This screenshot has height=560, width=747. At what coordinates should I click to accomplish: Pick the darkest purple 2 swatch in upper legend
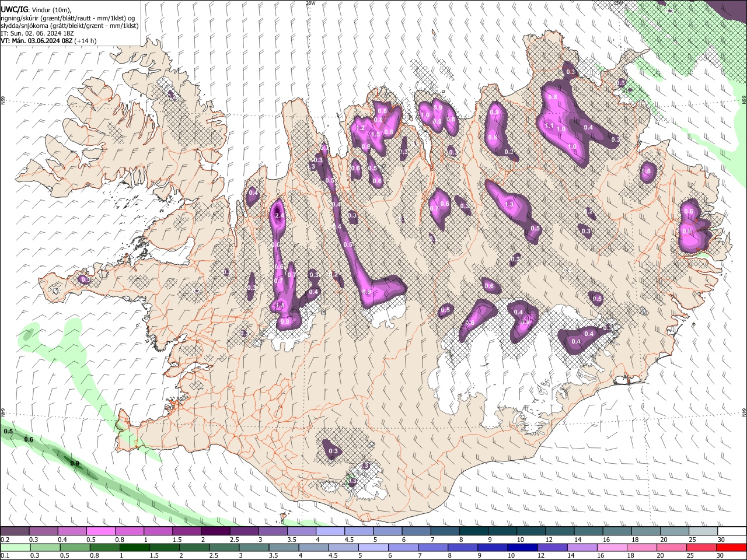(x=215, y=531)
